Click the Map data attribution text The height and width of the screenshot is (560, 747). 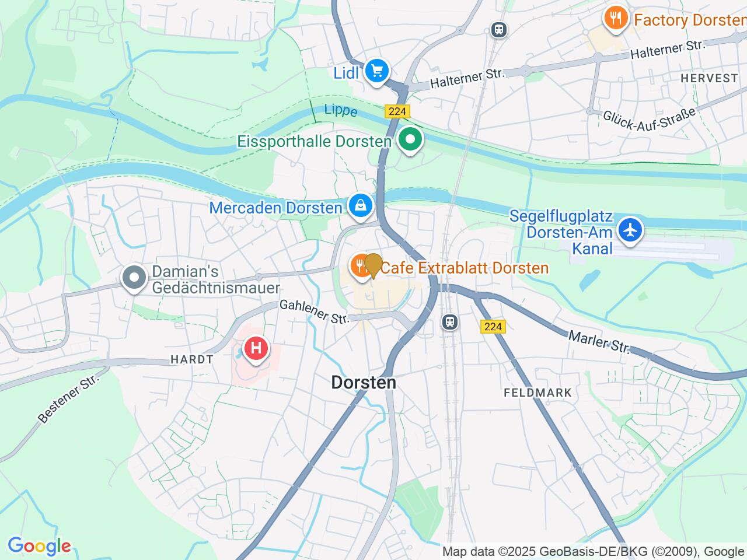(x=594, y=551)
